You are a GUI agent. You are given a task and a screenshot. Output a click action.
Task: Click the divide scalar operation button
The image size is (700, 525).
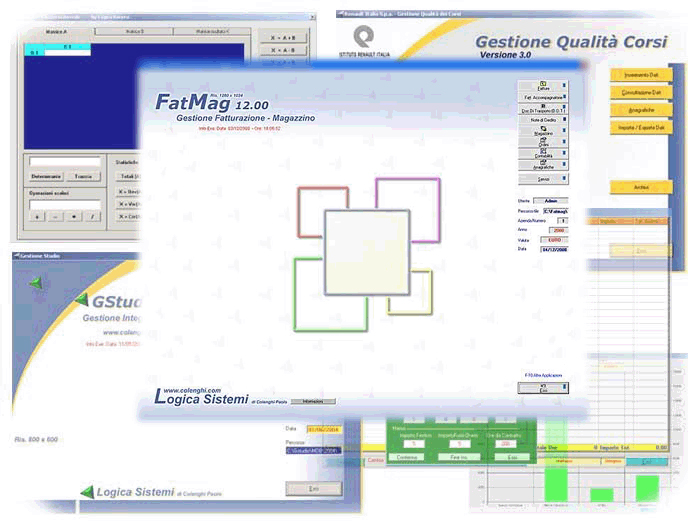click(x=92, y=217)
